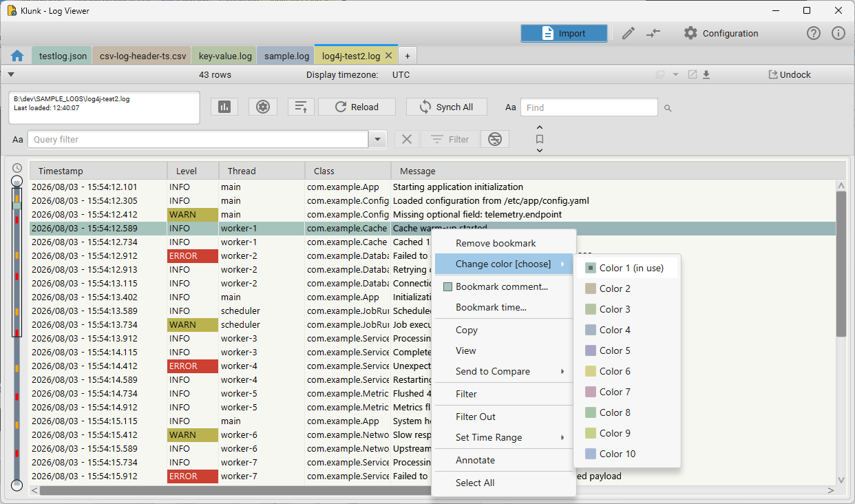Click the Reload button
Screen dimensions: 855x504
coord(357,107)
